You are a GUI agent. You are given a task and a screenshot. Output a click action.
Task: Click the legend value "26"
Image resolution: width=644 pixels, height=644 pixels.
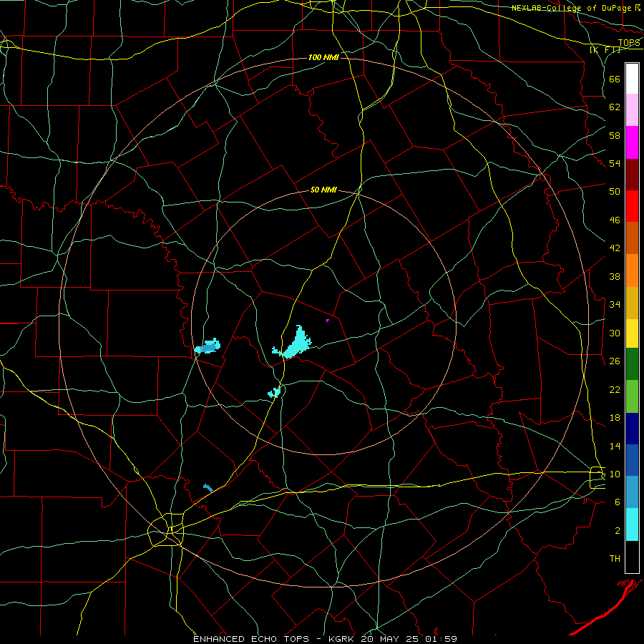pos(615,361)
